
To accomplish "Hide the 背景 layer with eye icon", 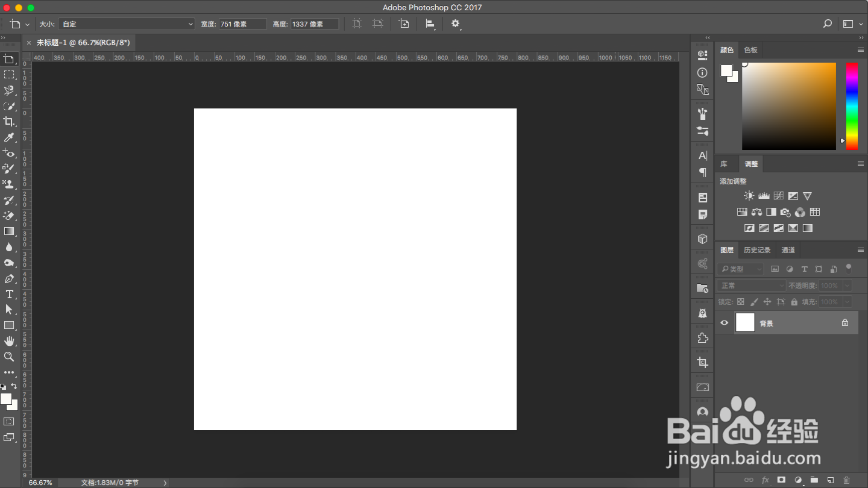I will point(725,323).
